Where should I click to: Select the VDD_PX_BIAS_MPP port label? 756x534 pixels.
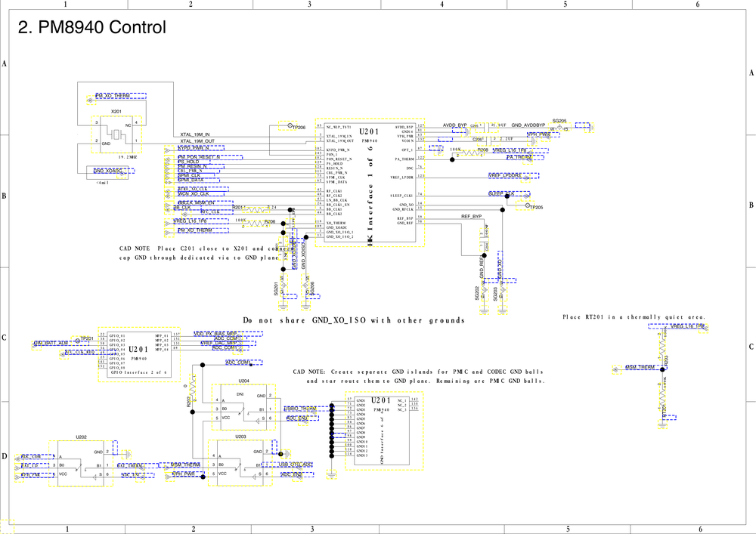(x=215, y=334)
